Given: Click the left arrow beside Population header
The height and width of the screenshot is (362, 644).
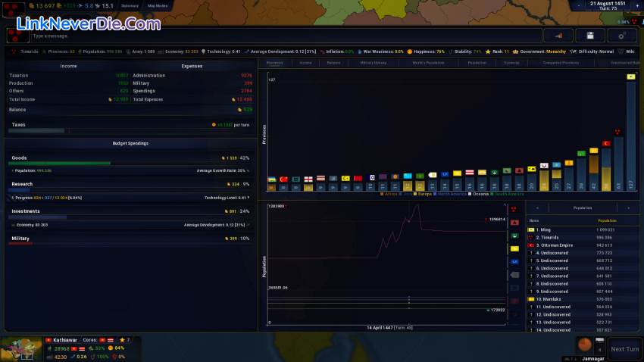Looking at the screenshot, I should click(537, 208).
